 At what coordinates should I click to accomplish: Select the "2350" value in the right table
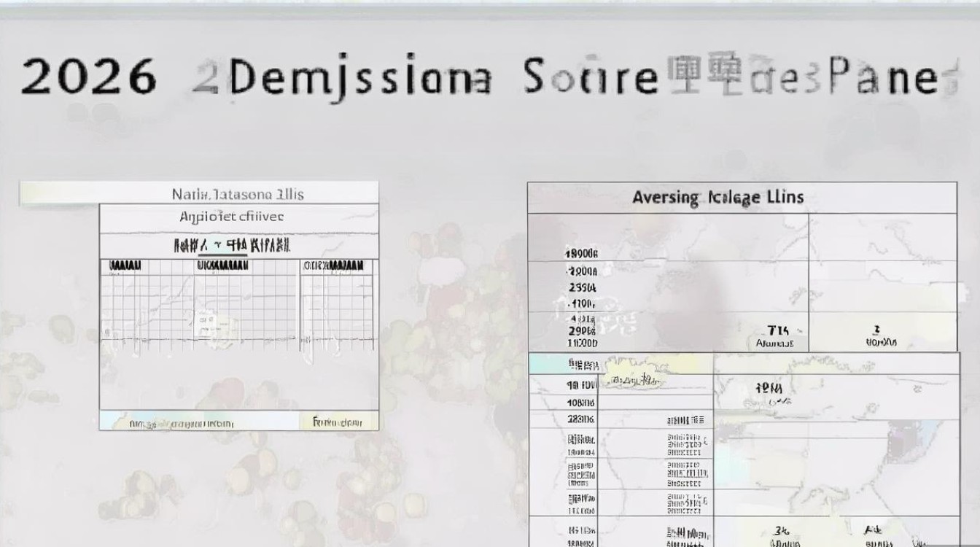point(581,287)
